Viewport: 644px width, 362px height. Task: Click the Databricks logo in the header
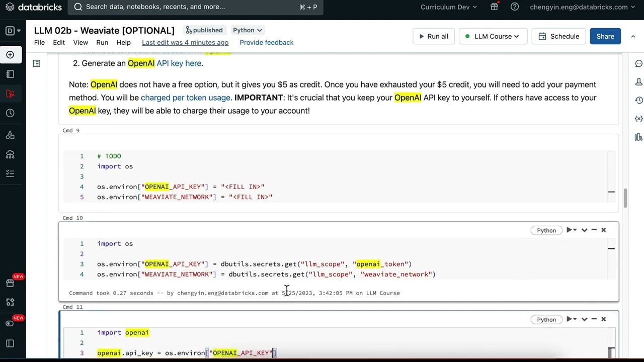(x=33, y=7)
